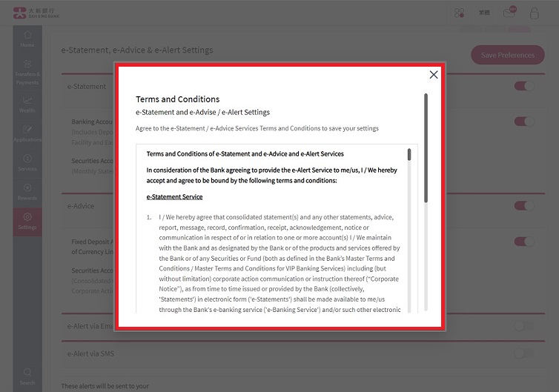Click the Save Preferences button

(x=508, y=55)
